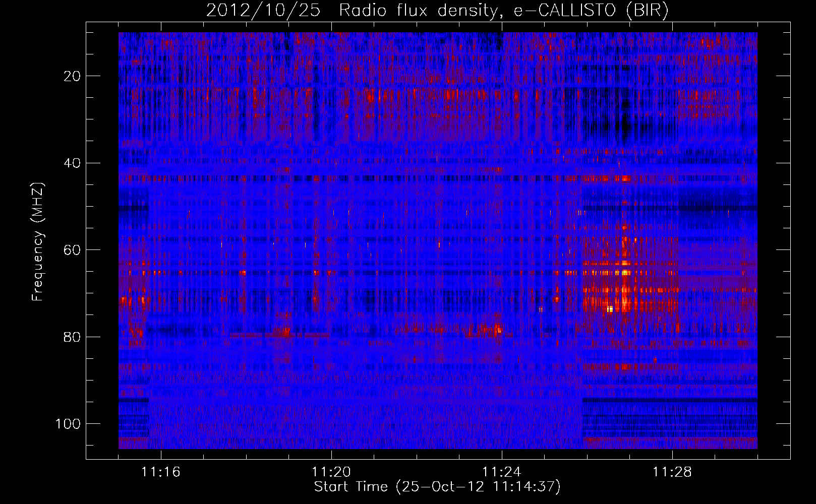816x504 pixels.
Task: Click the '20' frequency tick label
Action: (73, 76)
